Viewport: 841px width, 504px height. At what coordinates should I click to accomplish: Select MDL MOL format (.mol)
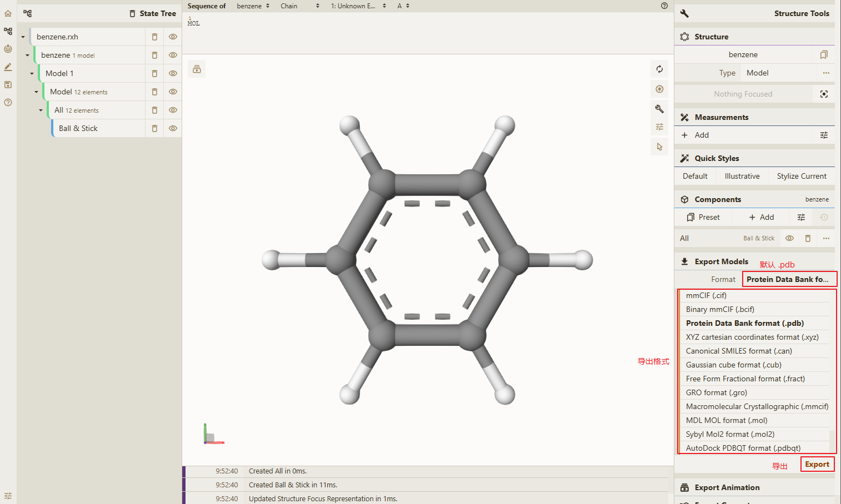(754, 420)
